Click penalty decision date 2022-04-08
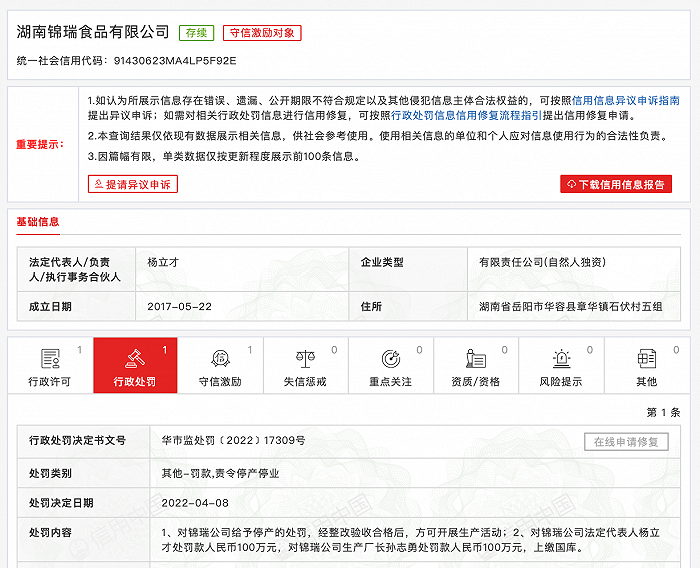This screenshot has width=700, height=568. (195, 503)
